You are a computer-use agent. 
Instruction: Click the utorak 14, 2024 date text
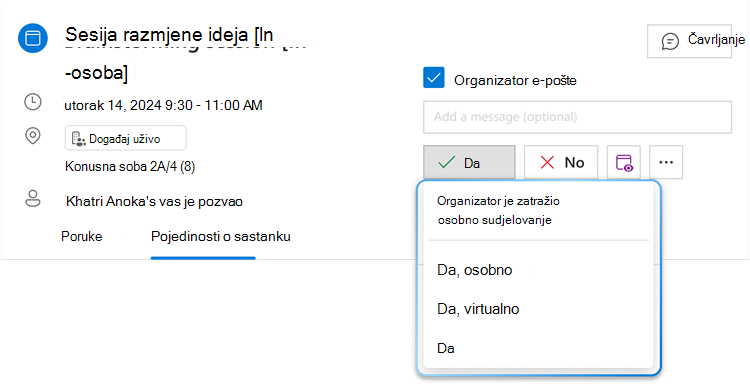(164, 105)
